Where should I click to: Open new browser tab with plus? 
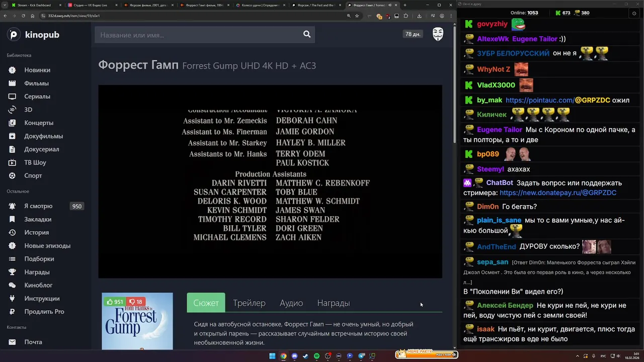pos(405,5)
